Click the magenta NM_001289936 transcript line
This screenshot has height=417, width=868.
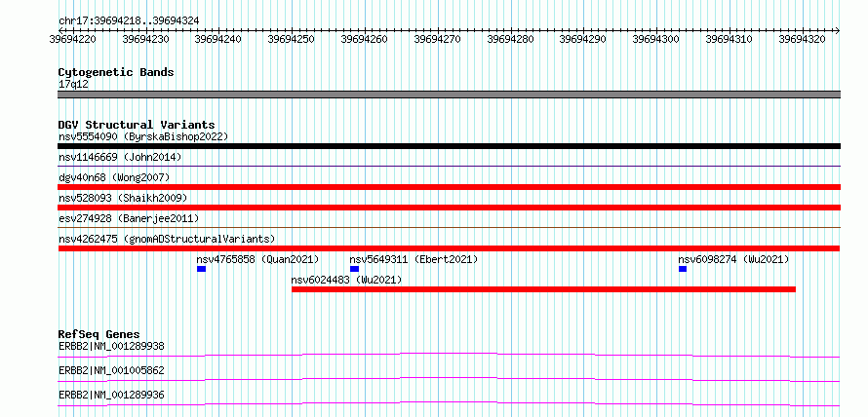click(x=449, y=403)
